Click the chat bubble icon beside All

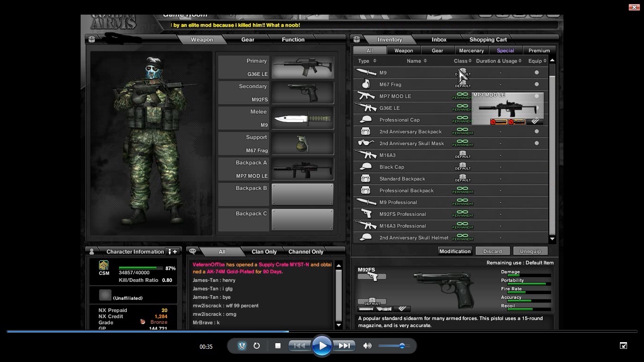tap(192, 252)
